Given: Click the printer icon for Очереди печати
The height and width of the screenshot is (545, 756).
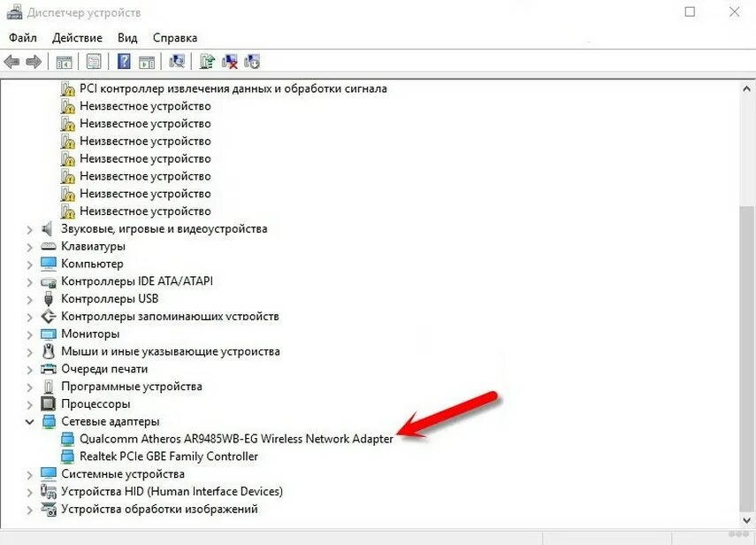Looking at the screenshot, I should tap(49, 369).
